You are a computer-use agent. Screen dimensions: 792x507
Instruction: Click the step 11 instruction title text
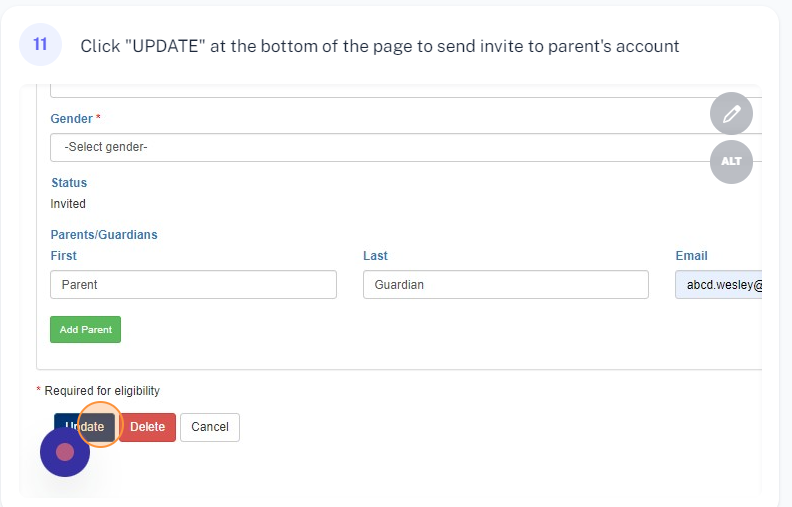point(380,46)
